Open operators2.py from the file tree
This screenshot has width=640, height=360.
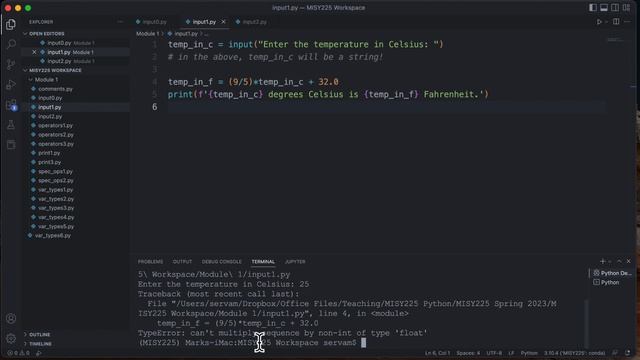[56, 135]
